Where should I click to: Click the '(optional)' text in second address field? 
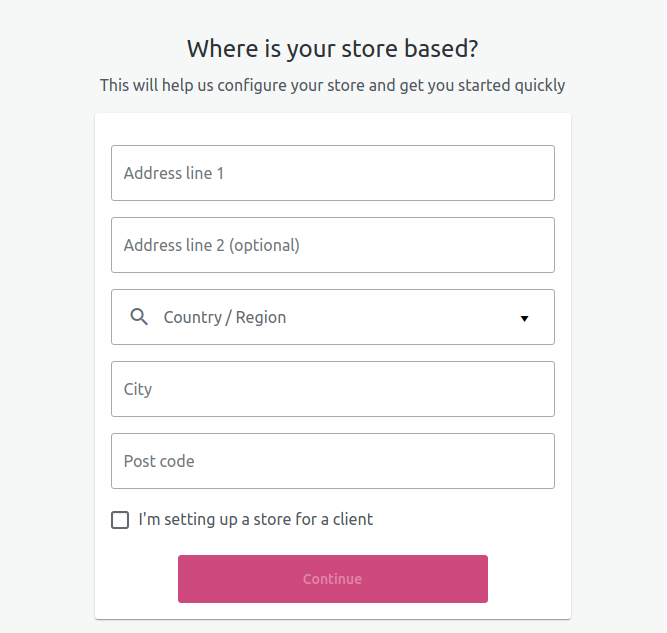coord(264,245)
